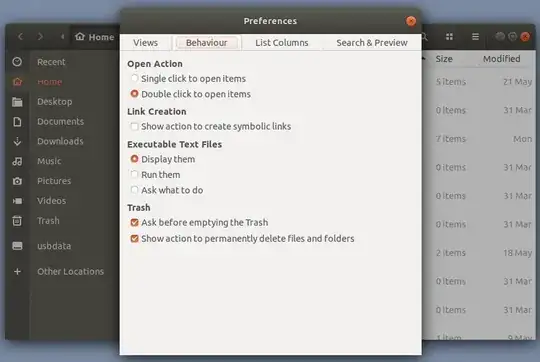Switch to grid view icon
The height and width of the screenshot is (362, 540).
click(x=449, y=37)
